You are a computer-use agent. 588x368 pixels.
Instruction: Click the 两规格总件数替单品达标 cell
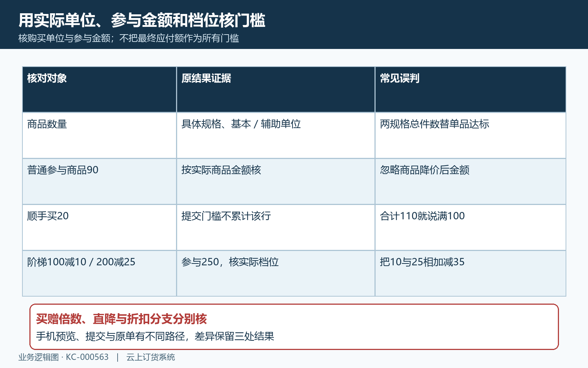(470, 135)
